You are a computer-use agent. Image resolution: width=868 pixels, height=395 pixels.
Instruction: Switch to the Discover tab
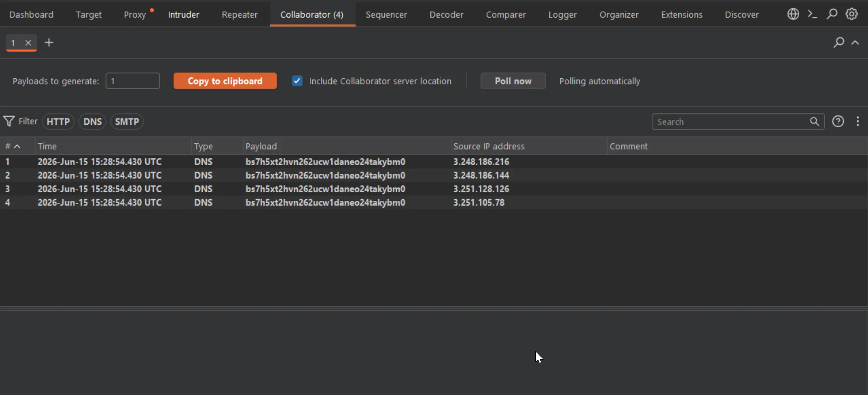(x=742, y=14)
